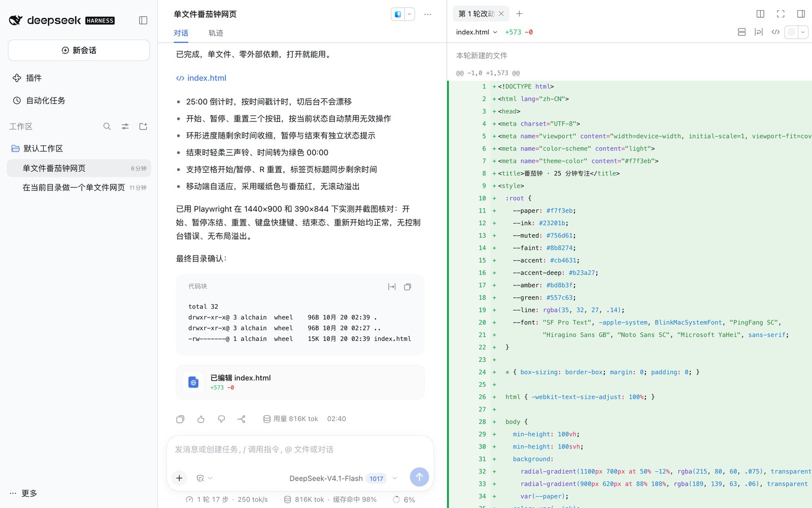The image size is (812, 508).
Task: Open conversation 单文件番茄钟网页
Action: (x=79, y=168)
